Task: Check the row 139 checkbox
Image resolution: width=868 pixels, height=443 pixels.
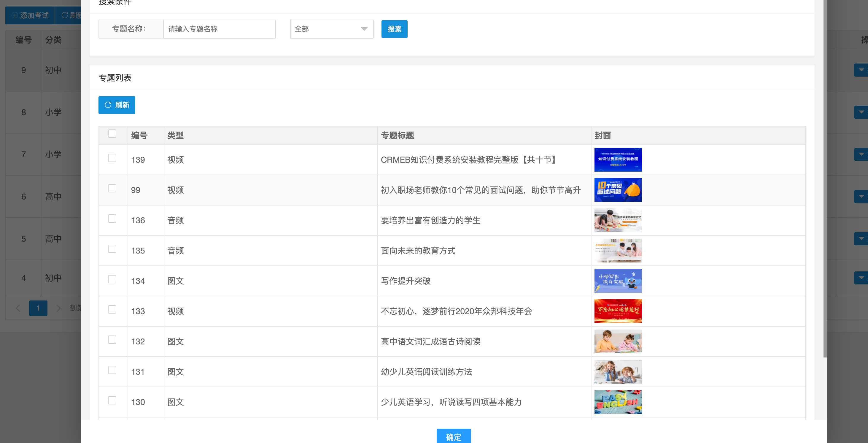Action: (112, 158)
